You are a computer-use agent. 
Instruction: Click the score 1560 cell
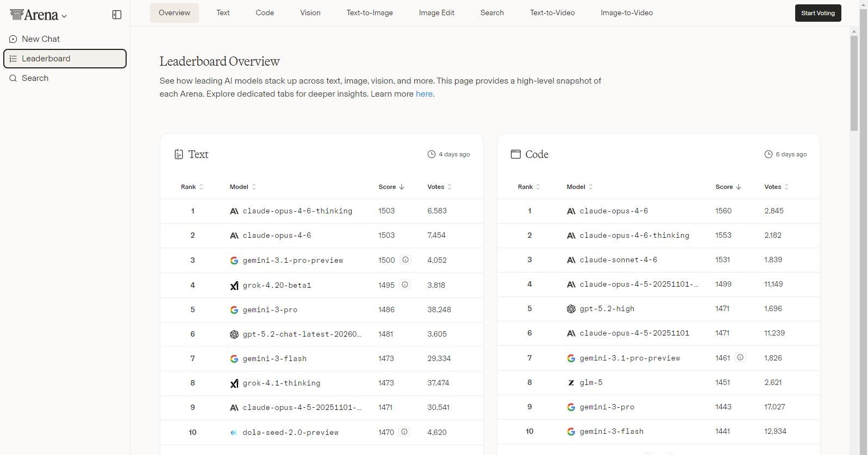pyautogui.click(x=723, y=211)
